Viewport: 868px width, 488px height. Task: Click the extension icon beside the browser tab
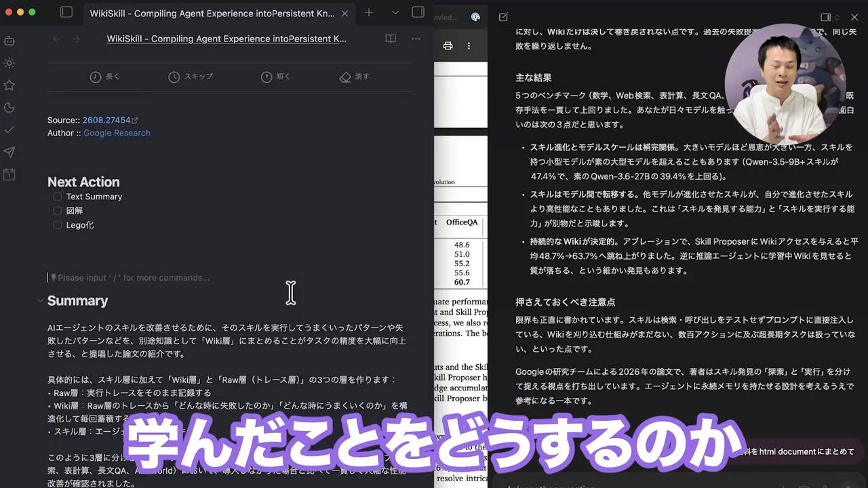coord(475,18)
